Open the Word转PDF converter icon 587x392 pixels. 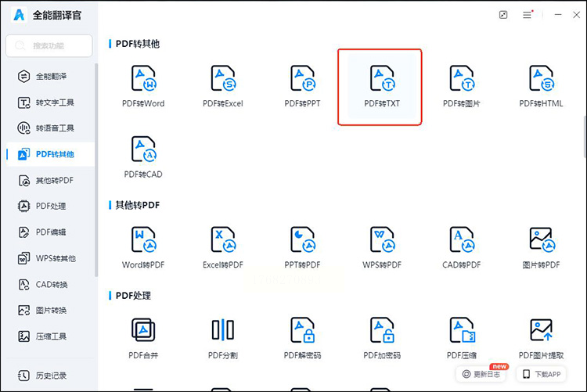click(144, 239)
